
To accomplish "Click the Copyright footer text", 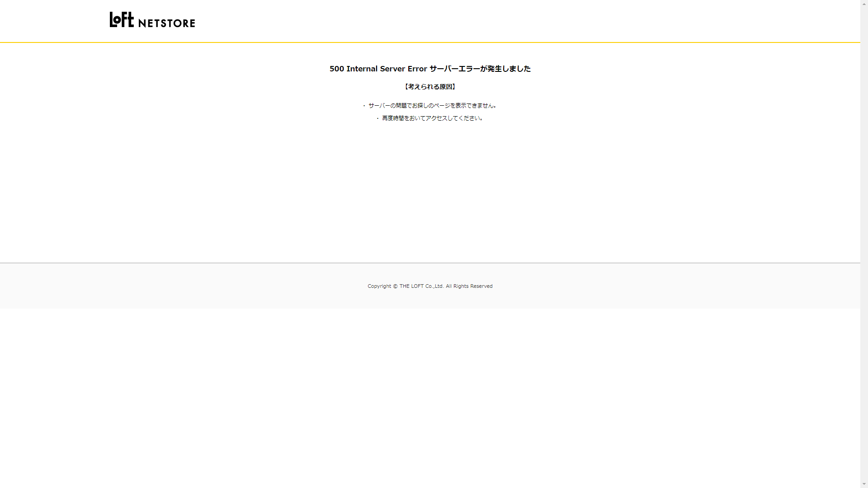I will 379,286.
